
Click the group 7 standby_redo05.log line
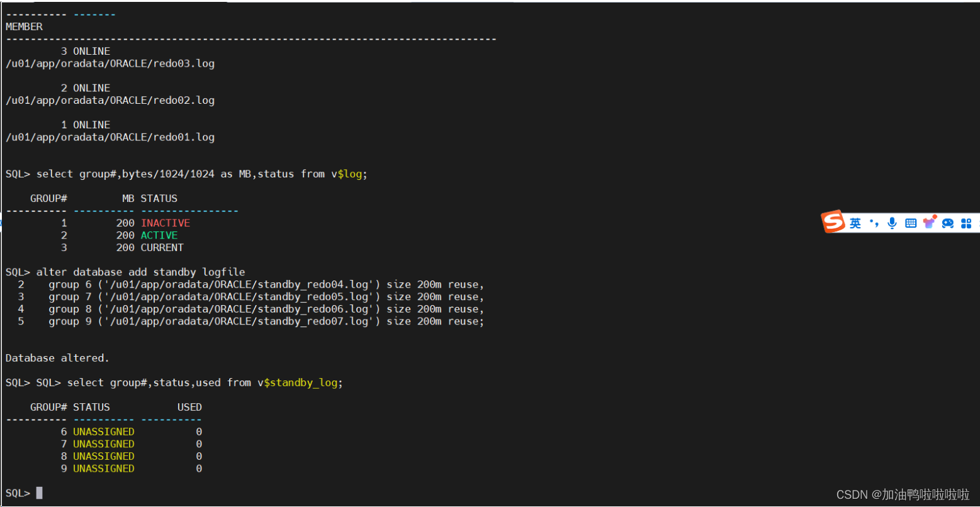(266, 297)
